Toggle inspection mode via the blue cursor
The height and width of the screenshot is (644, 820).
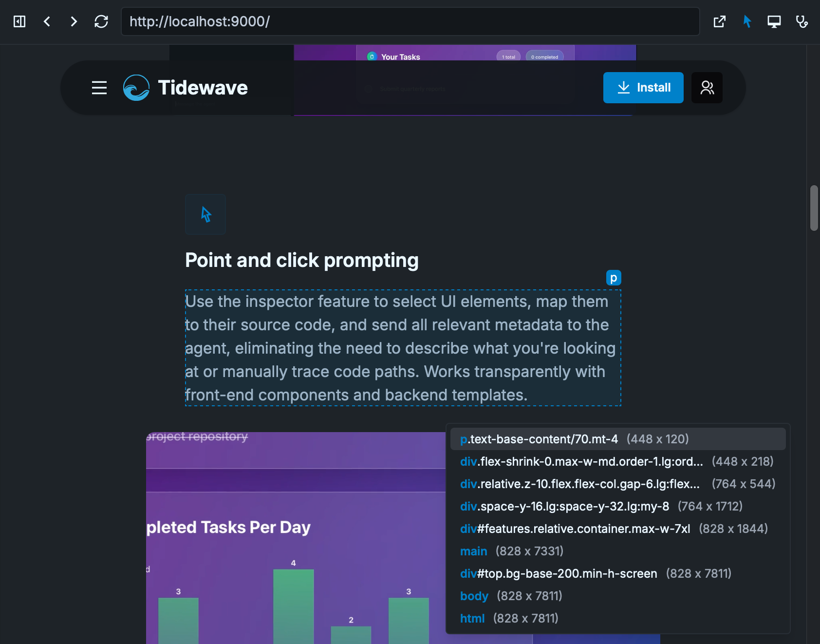click(x=747, y=21)
